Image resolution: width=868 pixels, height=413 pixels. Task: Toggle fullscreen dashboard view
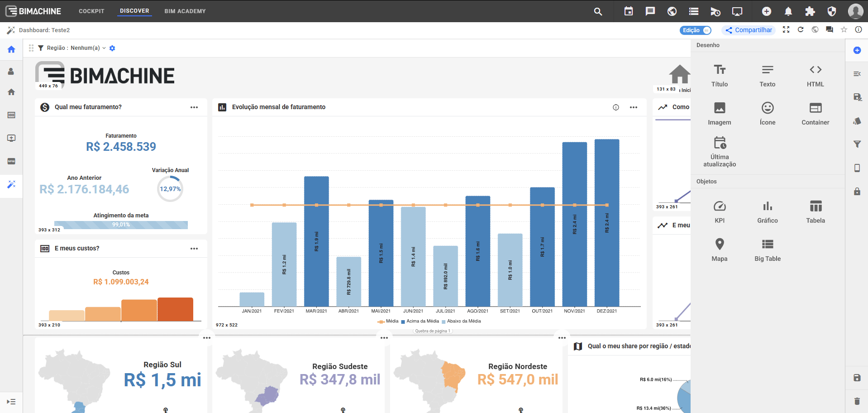pos(786,30)
